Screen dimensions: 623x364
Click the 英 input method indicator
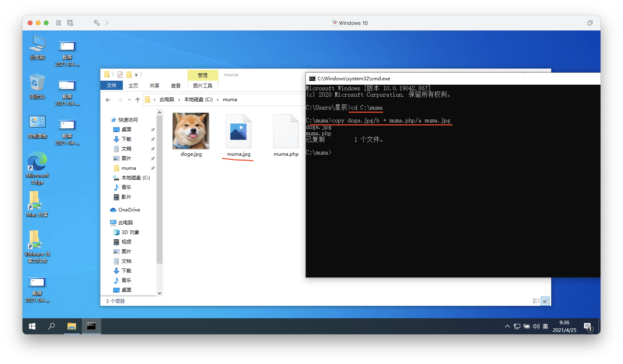coord(545,326)
